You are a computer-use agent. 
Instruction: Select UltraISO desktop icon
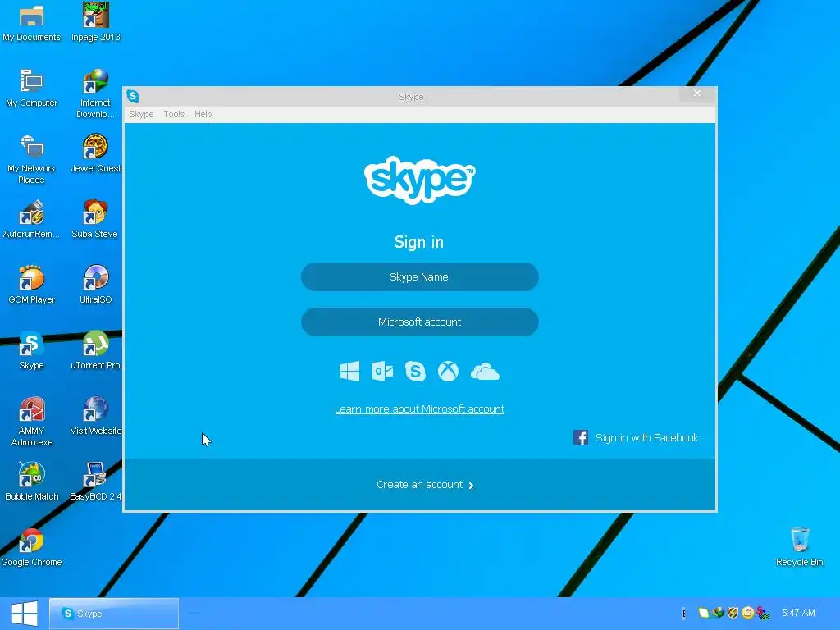[96, 285]
